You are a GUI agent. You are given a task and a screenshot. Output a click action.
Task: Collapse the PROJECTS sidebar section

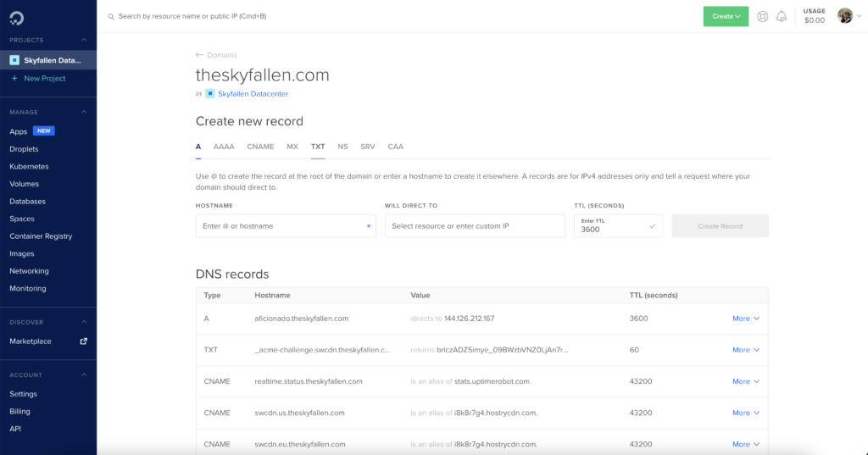(84, 40)
